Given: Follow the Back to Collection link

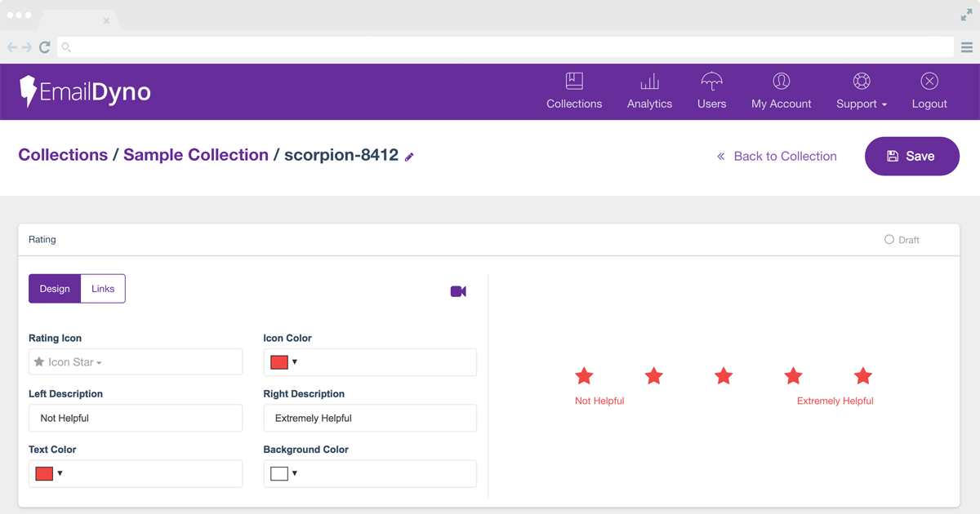Looking at the screenshot, I should point(777,157).
